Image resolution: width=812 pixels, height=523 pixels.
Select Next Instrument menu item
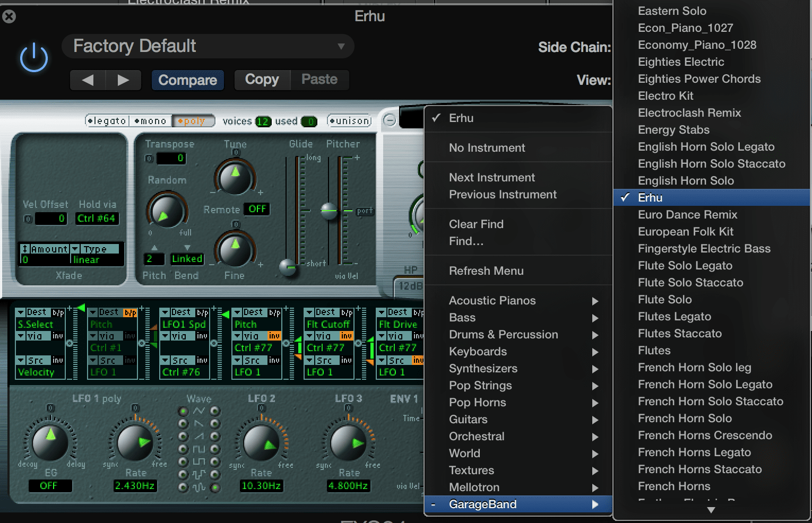tap(519, 177)
